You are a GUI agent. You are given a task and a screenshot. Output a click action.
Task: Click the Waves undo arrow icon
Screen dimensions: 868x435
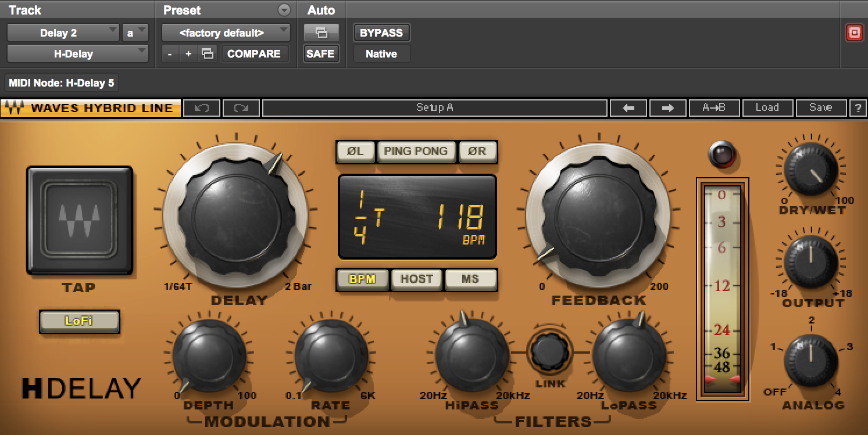pyautogui.click(x=201, y=108)
